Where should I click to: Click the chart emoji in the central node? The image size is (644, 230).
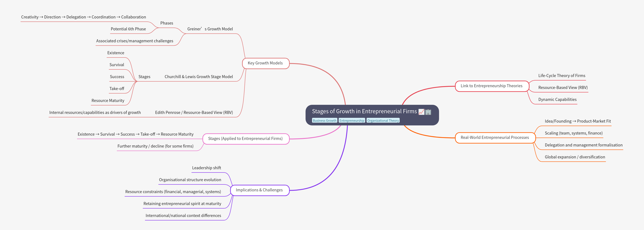(x=421, y=112)
